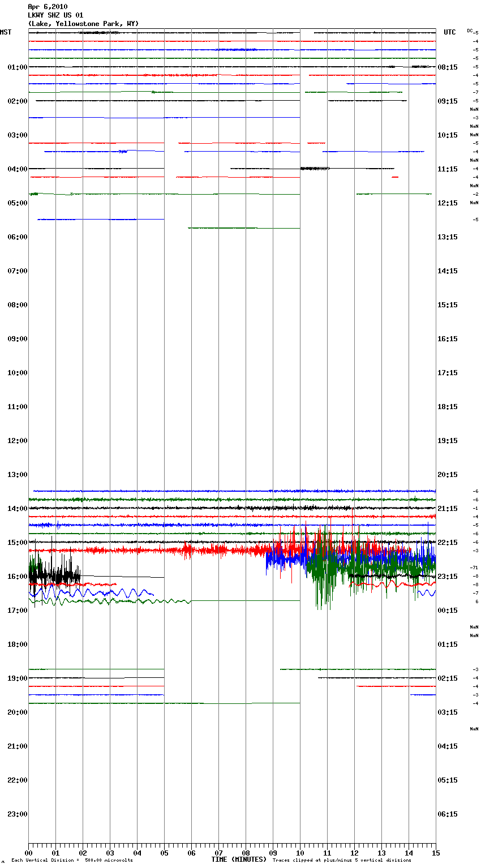This screenshot has width=481, height=868.
Task: Click the date label "Apr 6,2010"
Action: (48, 7)
